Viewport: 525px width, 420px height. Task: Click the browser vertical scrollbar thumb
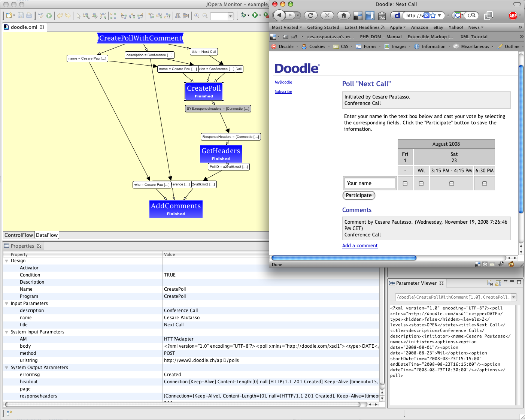(521, 139)
